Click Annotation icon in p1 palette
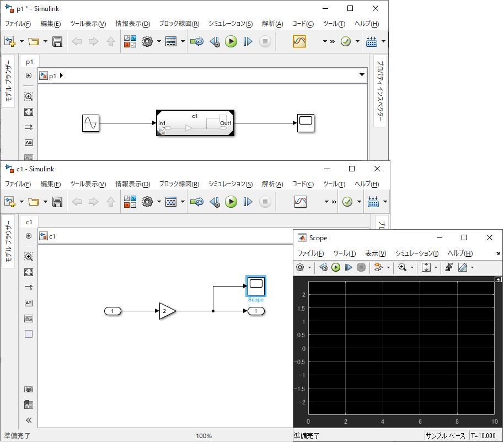This screenshot has height=443, width=504. click(29, 143)
